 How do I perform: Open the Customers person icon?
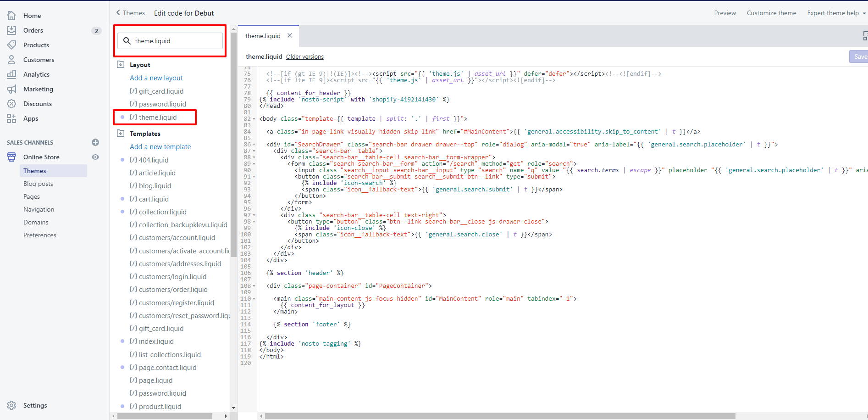[x=11, y=60]
